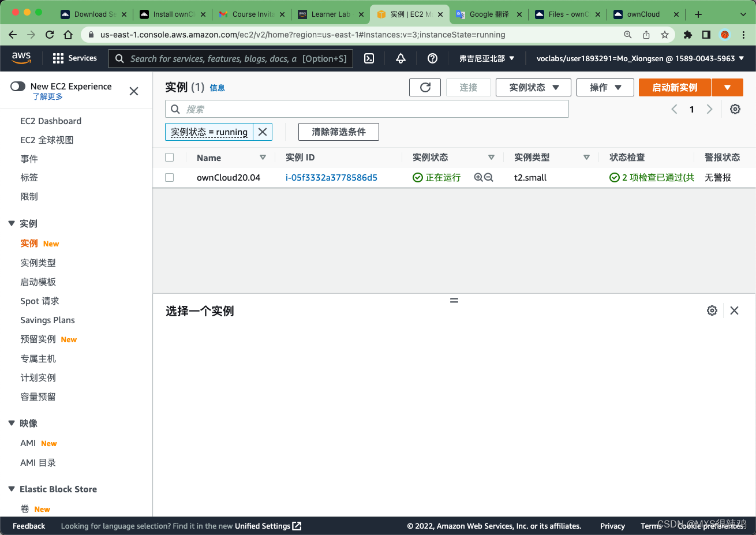Image resolution: width=756 pixels, height=535 pixels.
Task: Click the AWS logo to go home
Action: 21,58
